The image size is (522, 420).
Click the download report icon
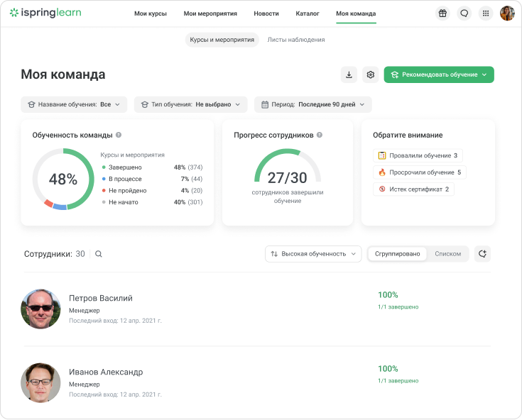[349, 74]
